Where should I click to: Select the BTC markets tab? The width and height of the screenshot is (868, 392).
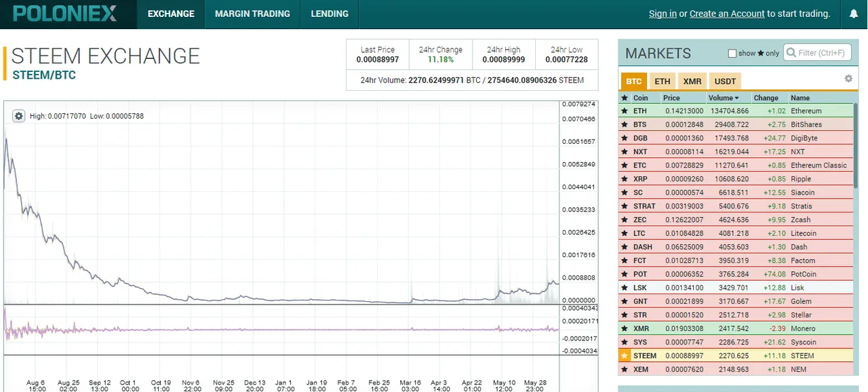click(633, 81)
